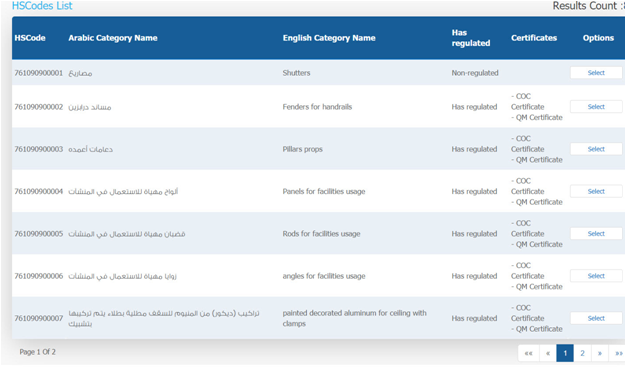The image size is (631, 367).
Task: Click HSCode 761090900005
Action: 39,233
